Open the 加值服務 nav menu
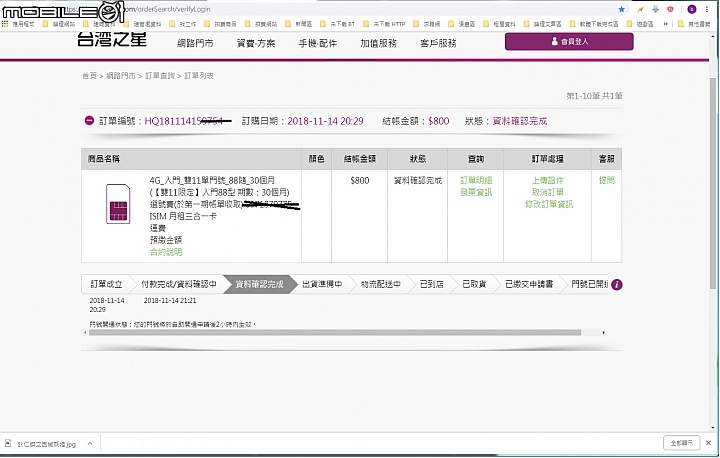Screen dimensions: 720x458 [378, 43]
